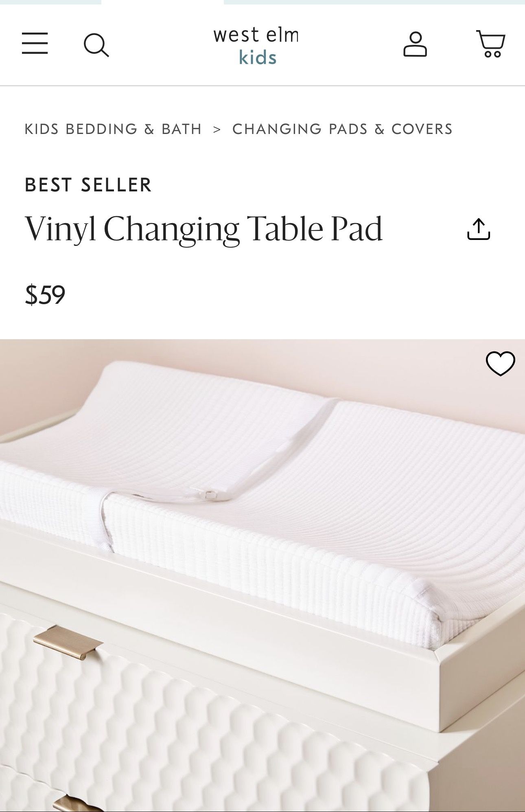Click the breadcrumb arrow separator
This screenshot has width=525, height=812.
217,129
